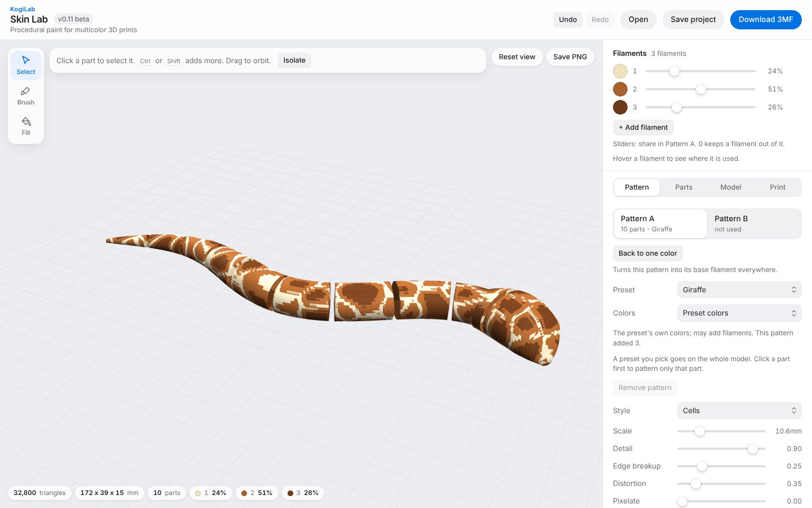812x508 pixels.
Task: Open the Colors dropdown showing Preset colors
Action: 739,313
